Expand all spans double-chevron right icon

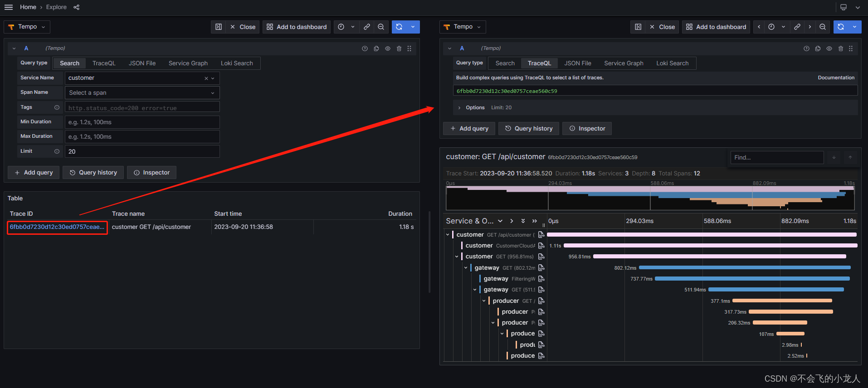coord(535,221)
